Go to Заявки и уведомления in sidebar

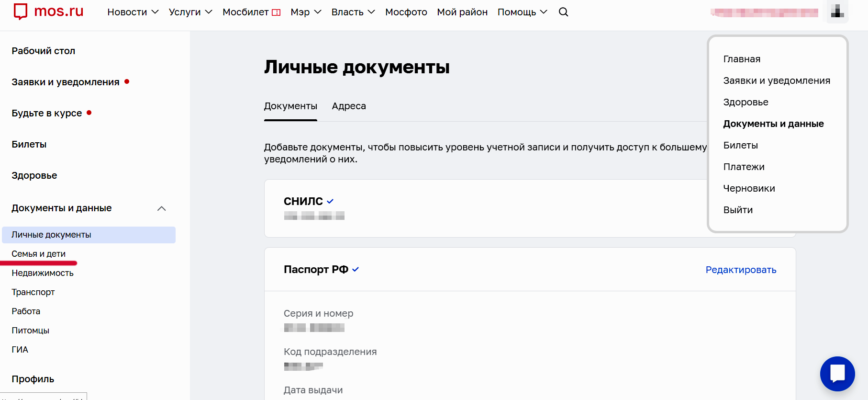coord(66,82)
